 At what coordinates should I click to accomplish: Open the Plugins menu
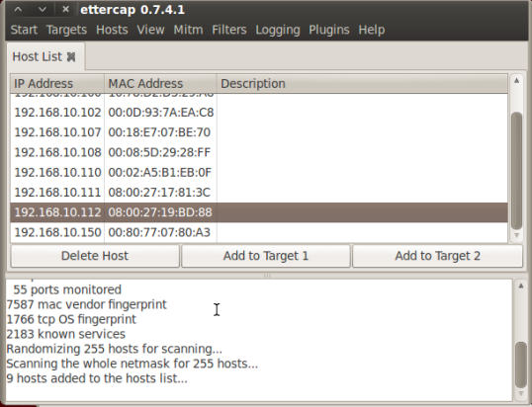point(328,30)
